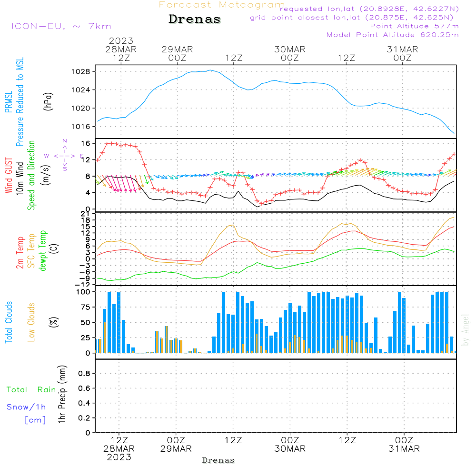Click the pink wind arrows cluster

pos(121,183)
